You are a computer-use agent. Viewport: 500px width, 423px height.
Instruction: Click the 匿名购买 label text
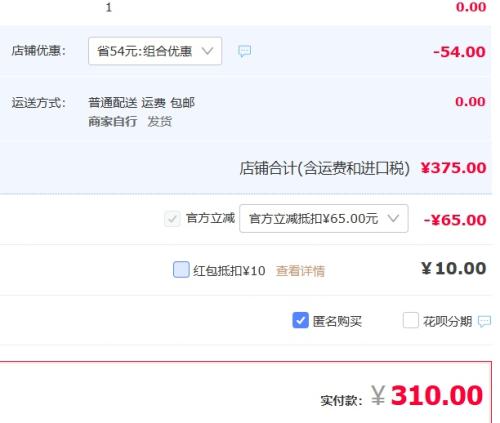pos(337,321)
